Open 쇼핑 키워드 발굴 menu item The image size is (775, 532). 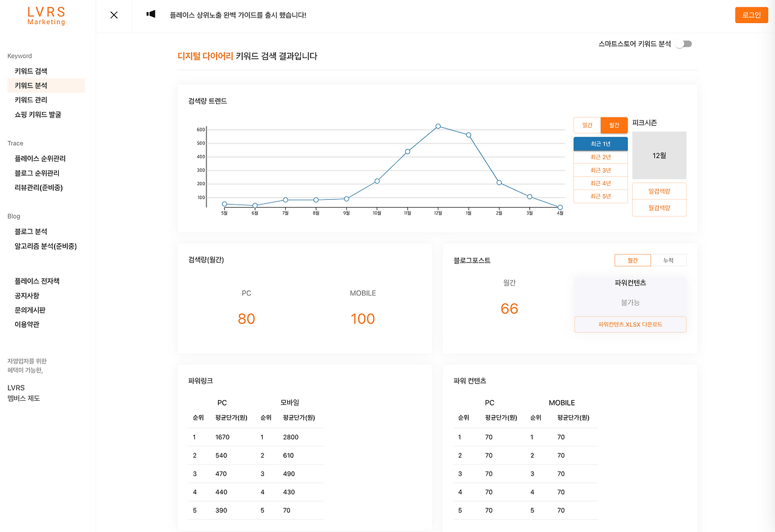click(x=38, y=114)
